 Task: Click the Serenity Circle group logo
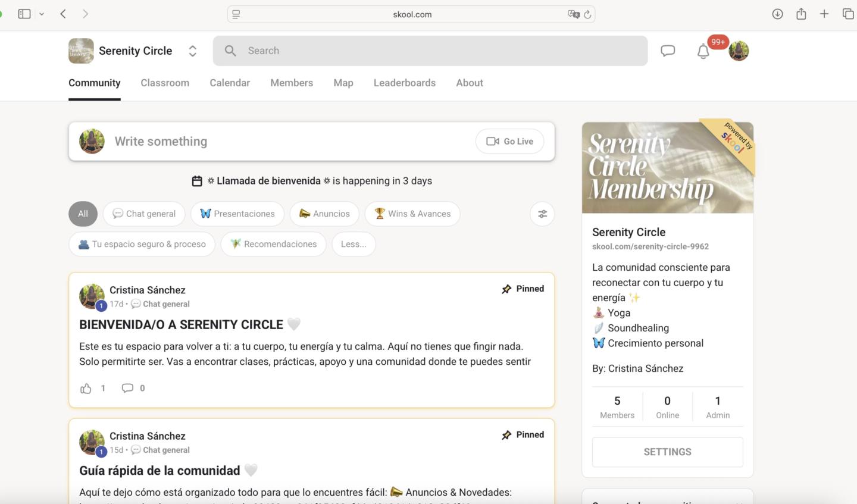[81, 51]
